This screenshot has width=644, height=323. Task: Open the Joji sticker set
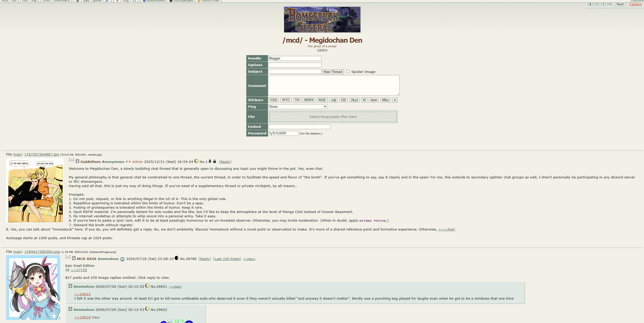point(334,100)
